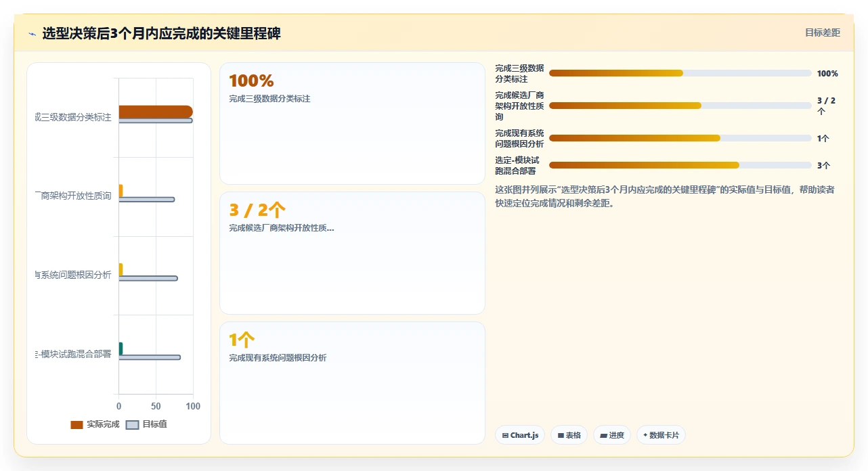Toggle the 目标值 legend swatch
The width and height of the screenshot is (868, 471).
click(133, 424)
